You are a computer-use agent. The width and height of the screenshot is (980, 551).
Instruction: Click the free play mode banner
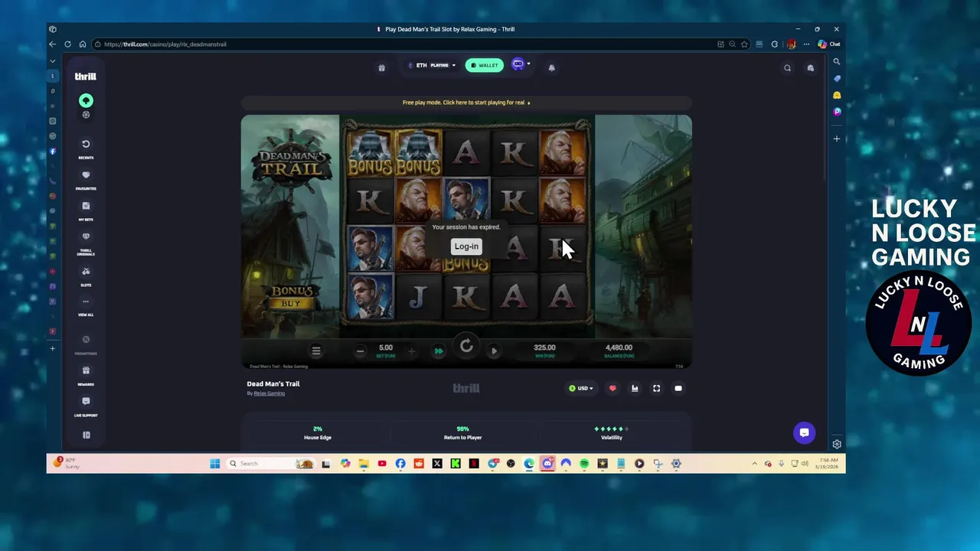tap(466, 103)
